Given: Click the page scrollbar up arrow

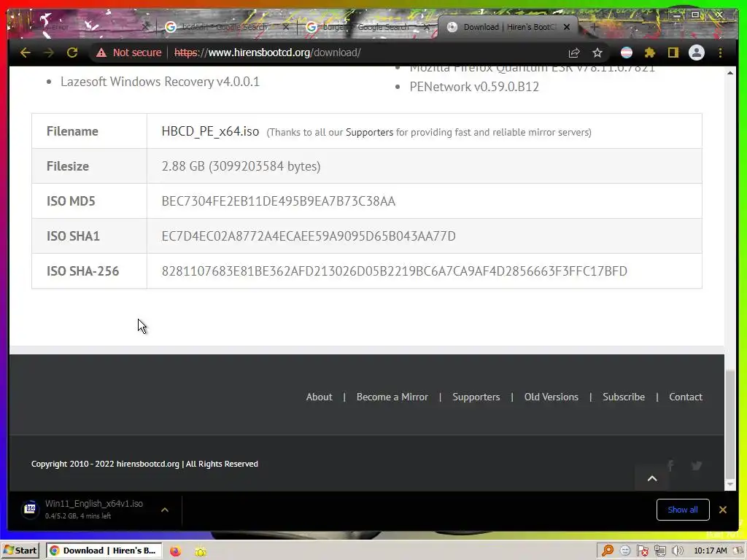Looking at the screenshot, I should coord(729,72).
